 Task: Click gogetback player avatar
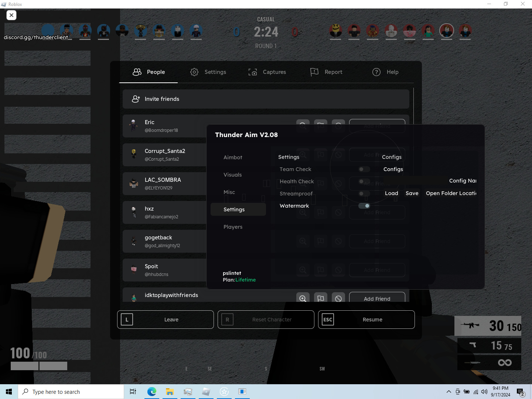[134, 241]
